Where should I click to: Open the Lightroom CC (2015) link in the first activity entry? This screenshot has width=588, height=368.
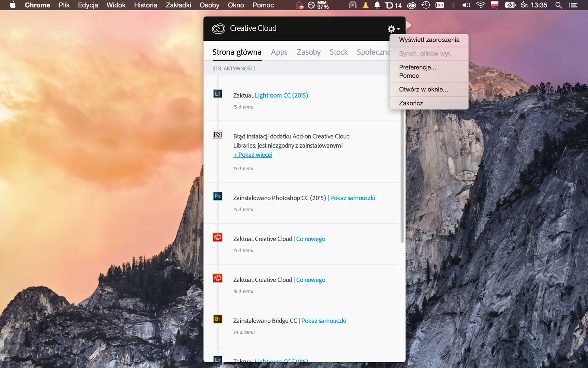pyautogui.click(x=281, y=95)
